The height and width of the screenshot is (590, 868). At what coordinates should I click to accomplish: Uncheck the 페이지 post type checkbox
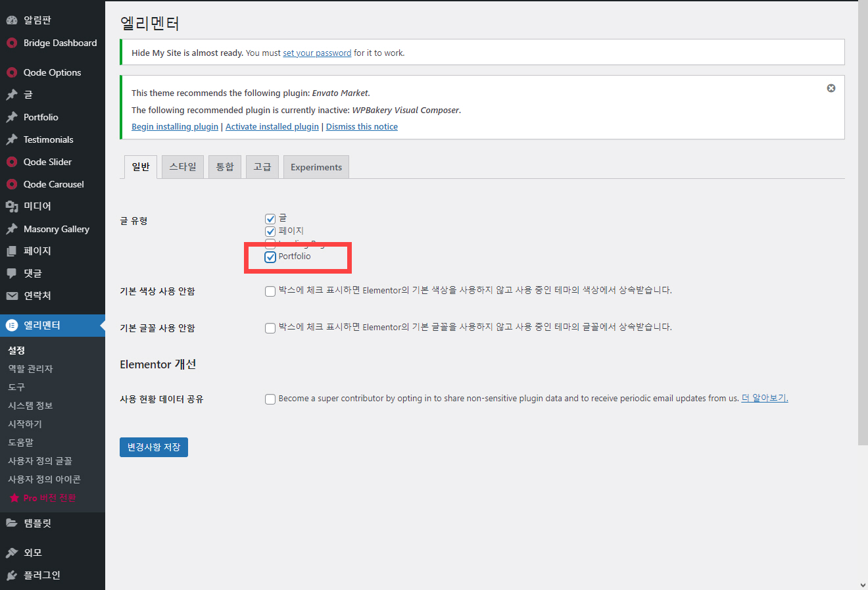click(270, 232)
